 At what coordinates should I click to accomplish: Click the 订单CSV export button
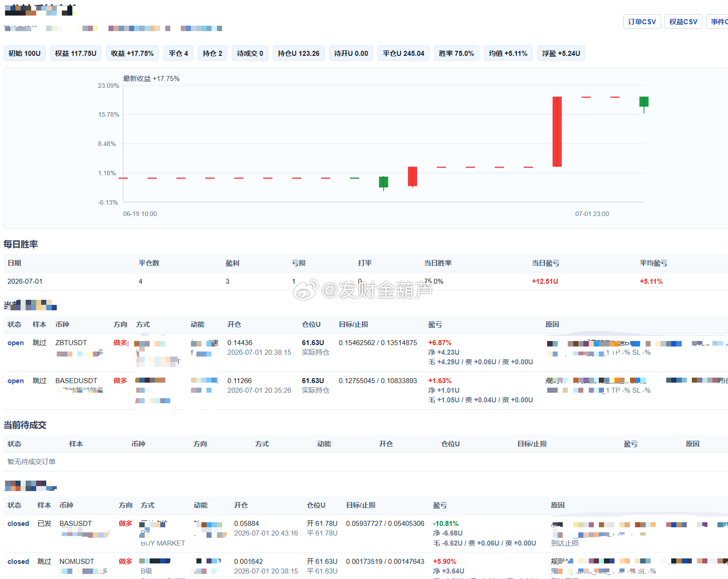tap(642, 22)
